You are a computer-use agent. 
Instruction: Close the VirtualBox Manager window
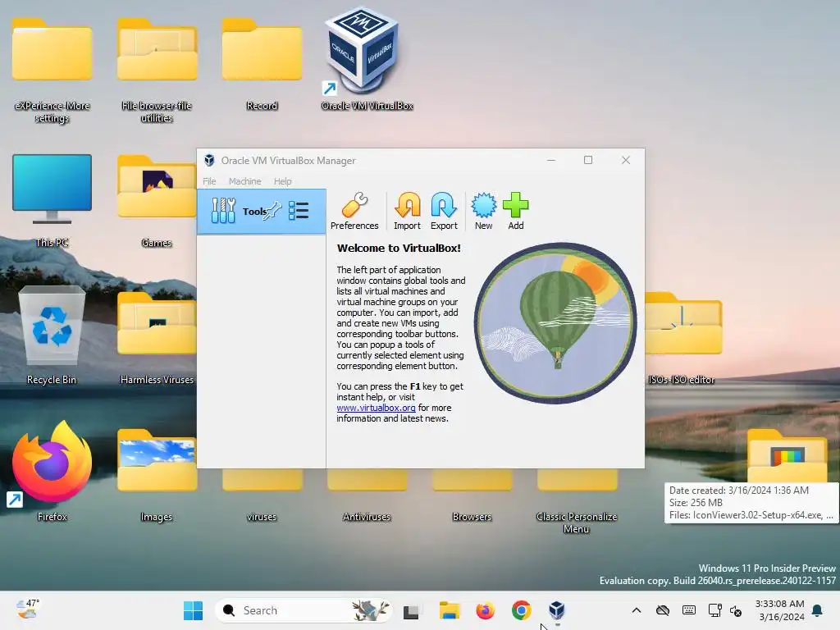[626, 160]
